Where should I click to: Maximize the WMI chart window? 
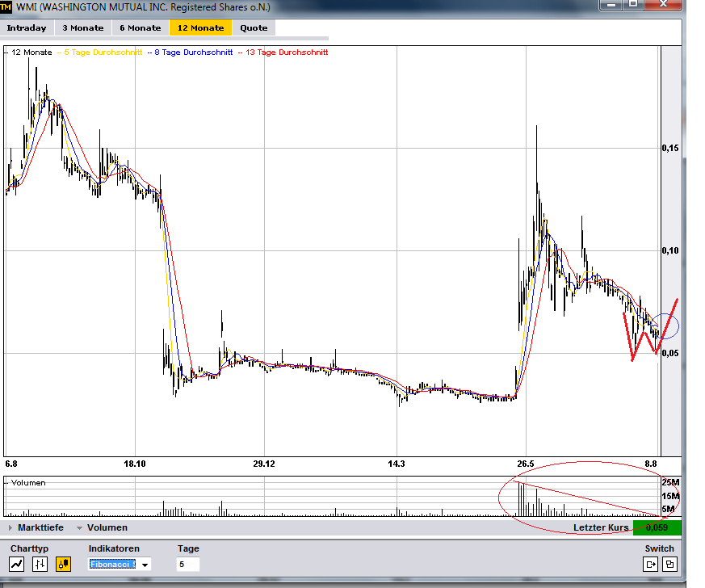pyautogui.click(x=633, y=5)
